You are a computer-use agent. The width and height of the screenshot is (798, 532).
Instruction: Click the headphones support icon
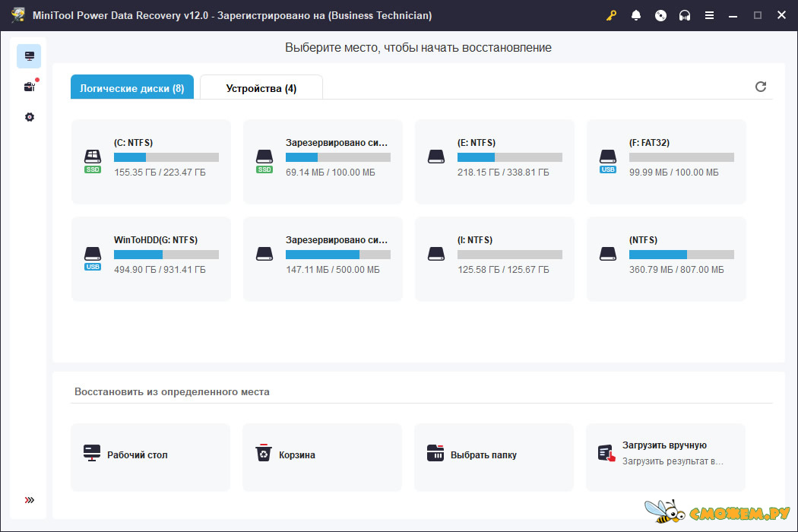pyautogui.click(x=685, y=15)
